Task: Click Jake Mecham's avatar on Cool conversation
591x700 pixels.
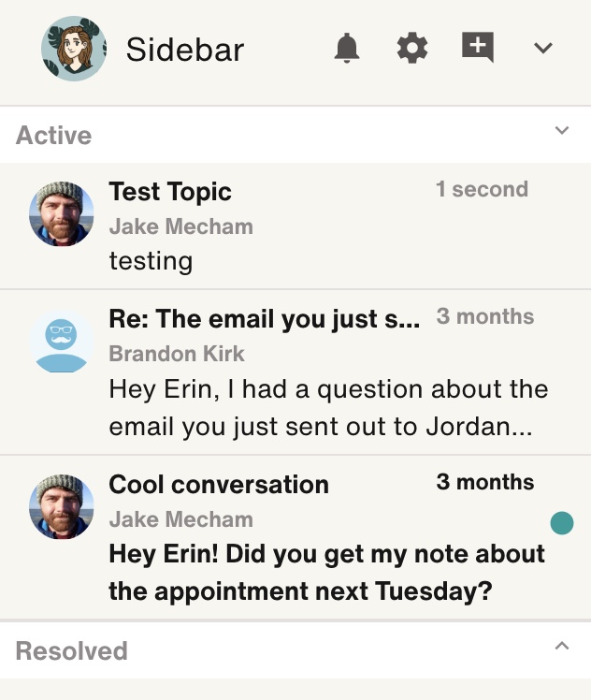Action: click(x=62, y=506)
